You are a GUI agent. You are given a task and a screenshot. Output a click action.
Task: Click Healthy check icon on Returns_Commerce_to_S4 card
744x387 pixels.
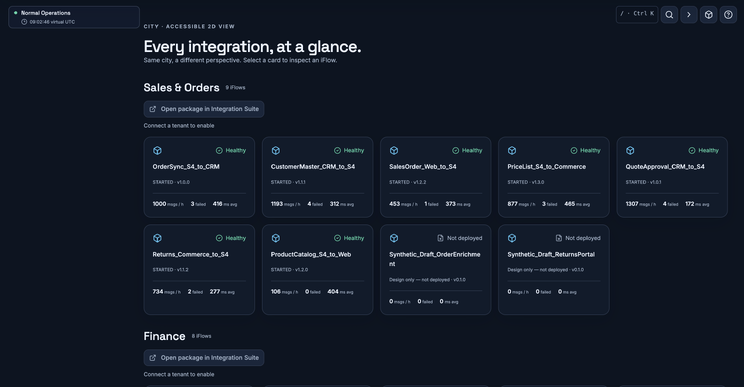pyautogui.click(x=219, y=238)
